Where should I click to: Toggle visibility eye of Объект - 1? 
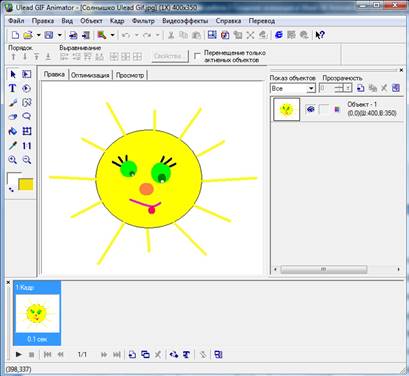tap(310, 109)
